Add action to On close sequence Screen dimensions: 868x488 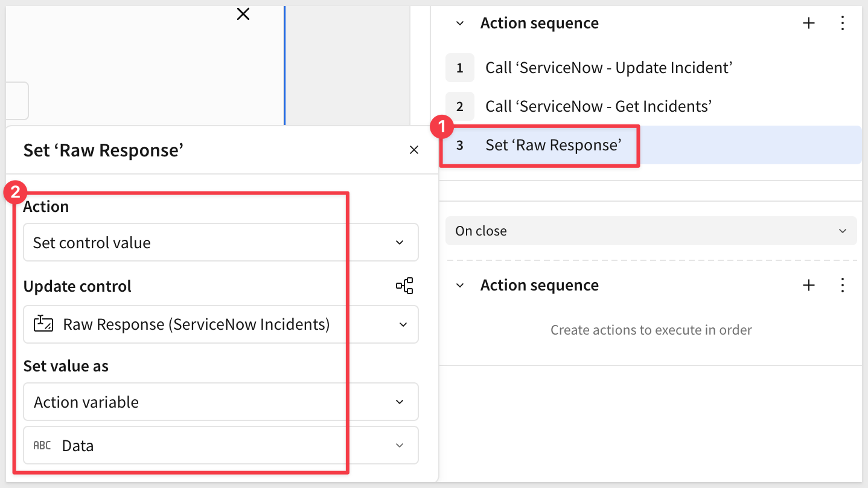click(x=809, y=286)
